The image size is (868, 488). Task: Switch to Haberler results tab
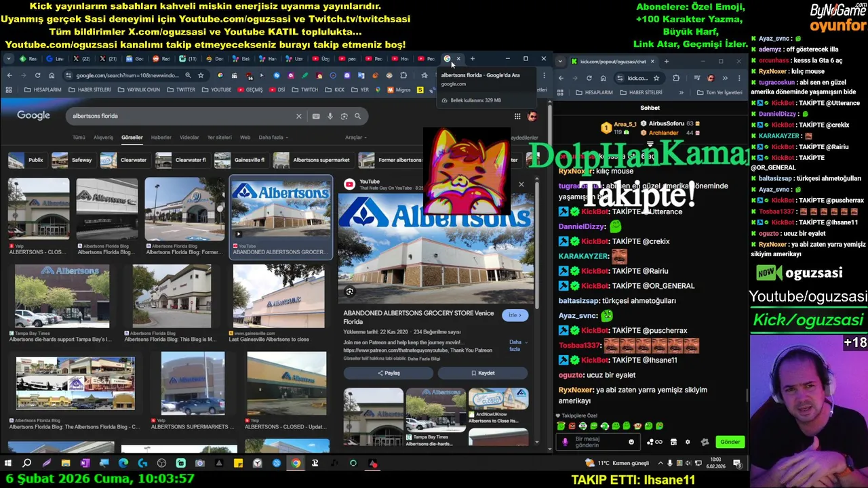coord(161,138)
